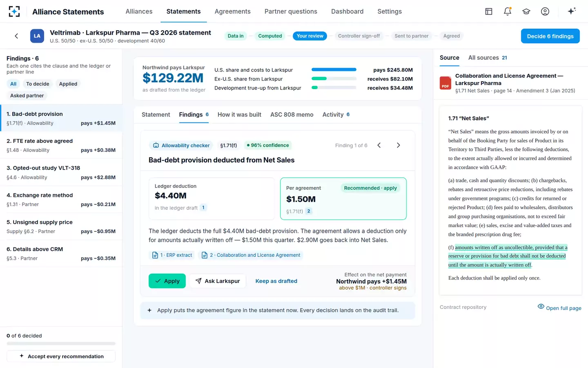The width and height of the screenshot is (588, 368).
Task: Open the user profile icon
Action: [x=545, y=11]
